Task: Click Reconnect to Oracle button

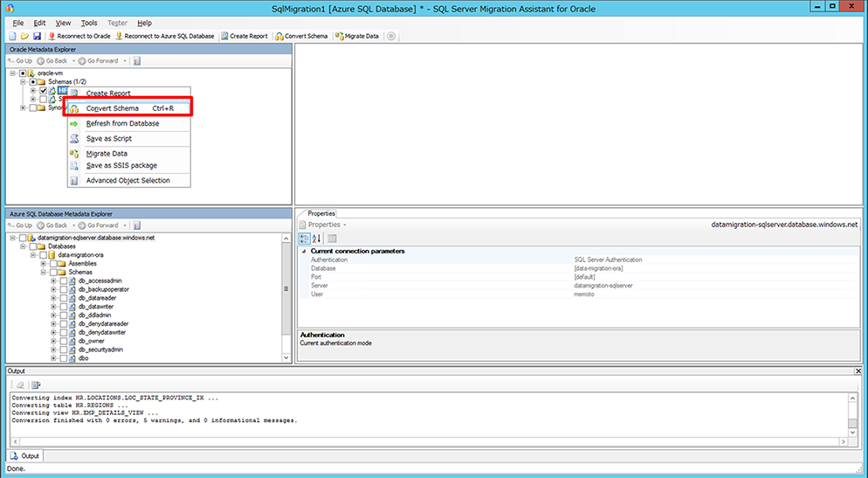Action: pos(79,36)
